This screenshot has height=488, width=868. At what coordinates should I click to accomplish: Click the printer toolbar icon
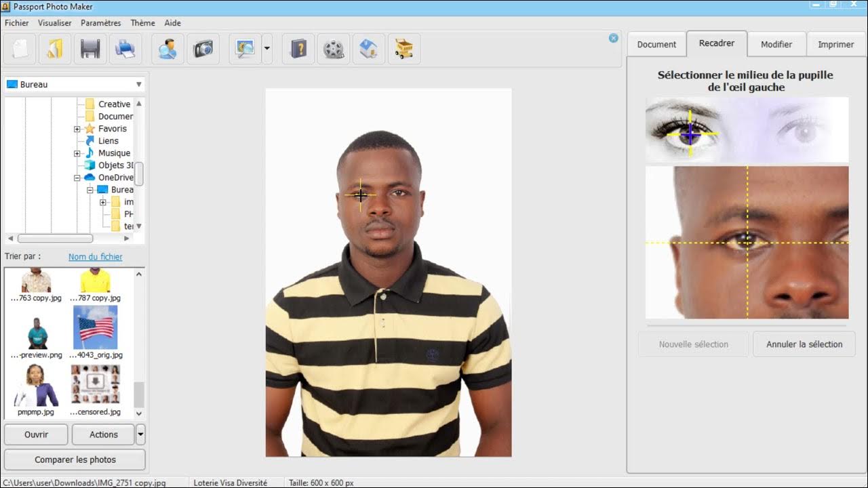tap(126, 49)
